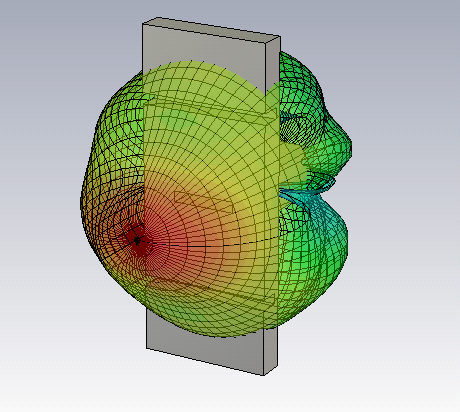Select the black marker point at the radiation maximum

[137, 240]
